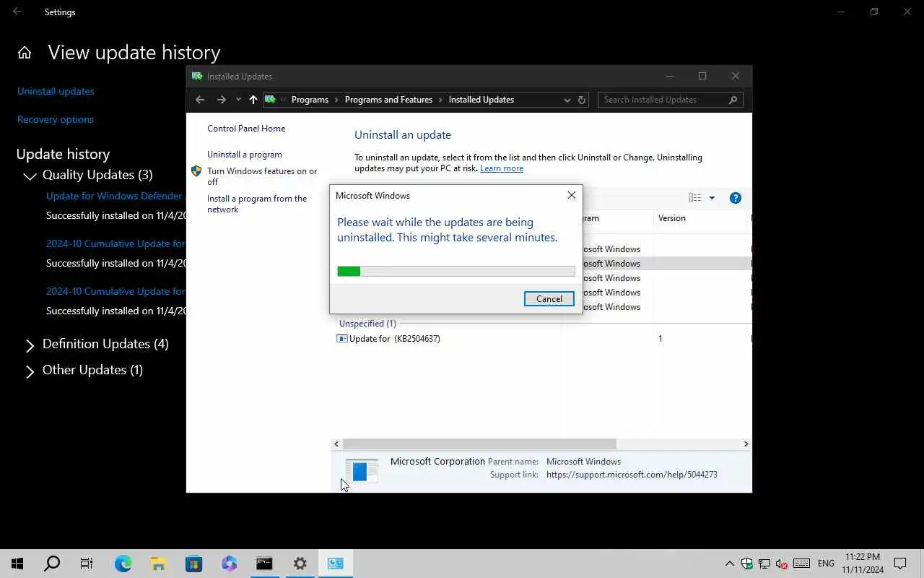Screen dimensions: 924x578
Task: Click the horizontal scrollbar thumb
Action: [479, 444]
